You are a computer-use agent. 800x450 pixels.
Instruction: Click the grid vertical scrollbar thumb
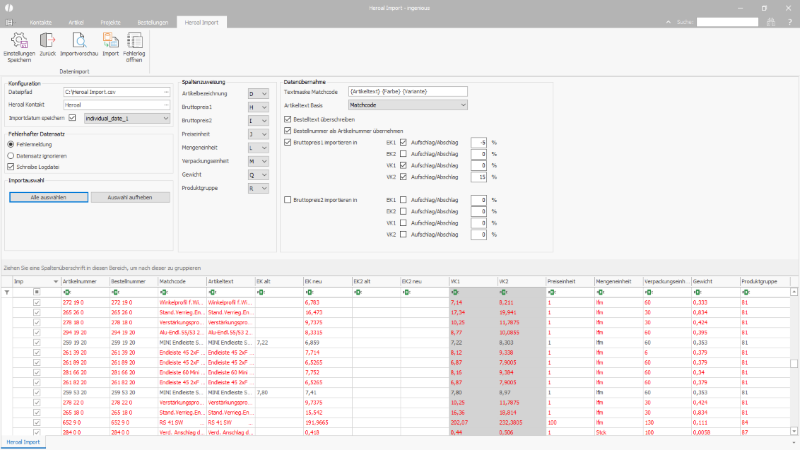pos(794,363)
